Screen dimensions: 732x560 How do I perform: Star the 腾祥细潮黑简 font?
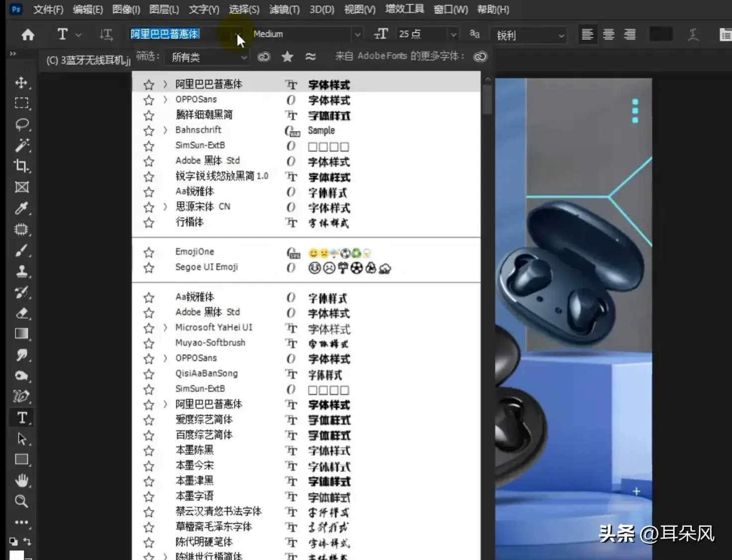pos(148,115)
